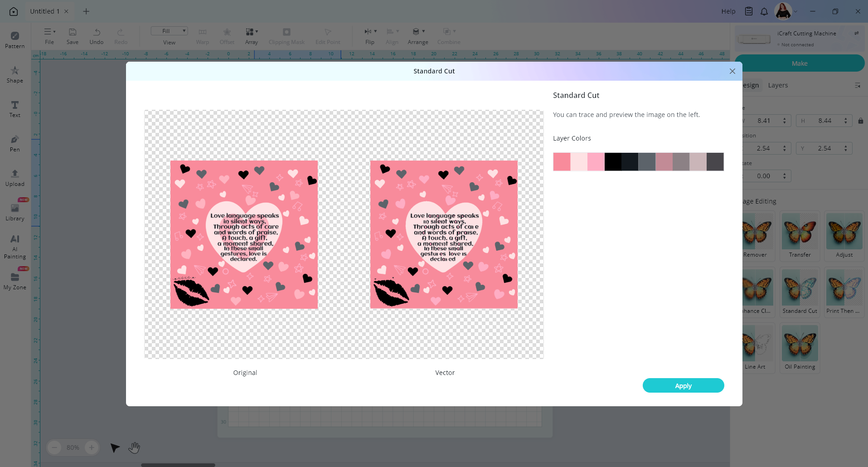Open the Upload panel

(15, 178)
